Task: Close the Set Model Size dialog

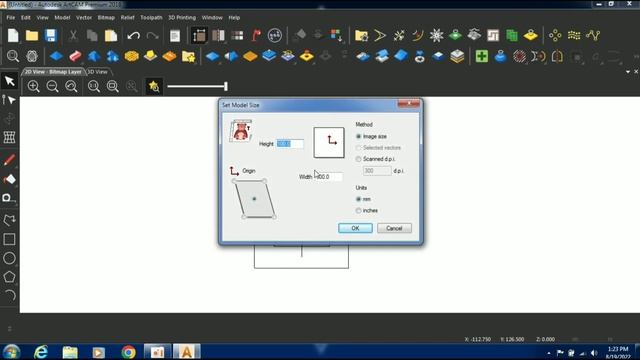Action: coord(409,104)
